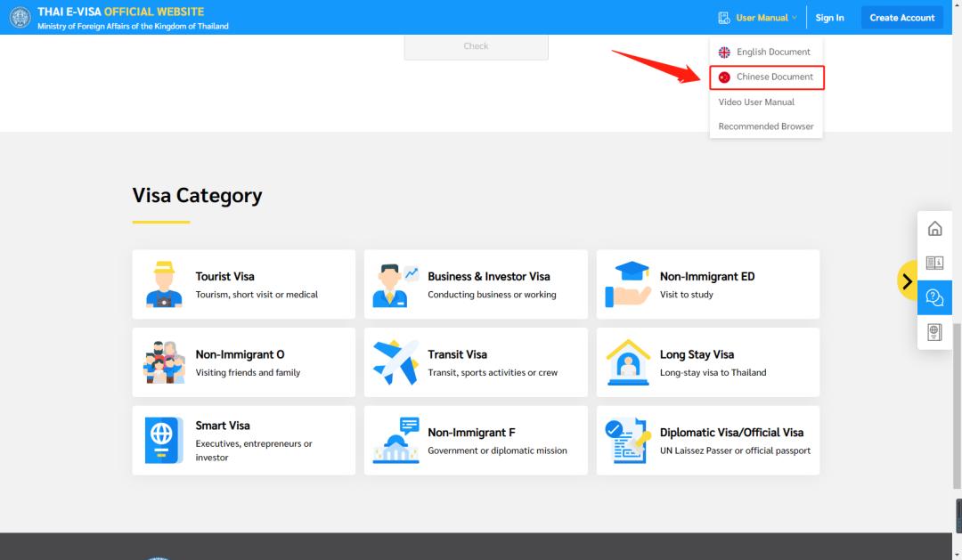Click the scrollbar down arrow

click(957, 555)
